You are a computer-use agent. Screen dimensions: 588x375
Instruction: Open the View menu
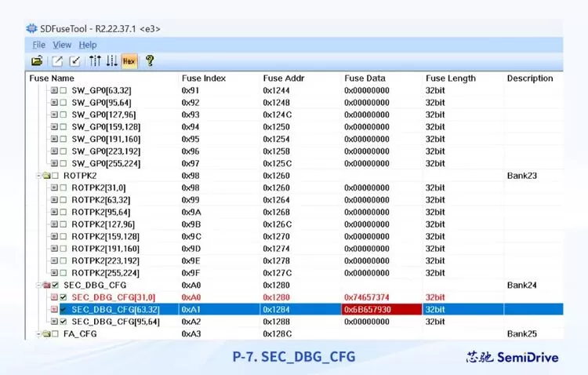[62, 45]
